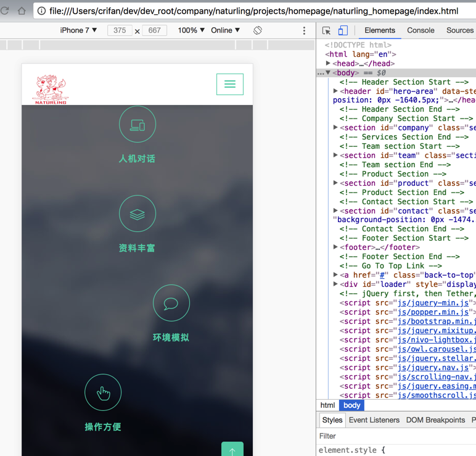The image size is (476, 456).
Task: Open the js/owl.carousel script link
Action: click(437, 349)
